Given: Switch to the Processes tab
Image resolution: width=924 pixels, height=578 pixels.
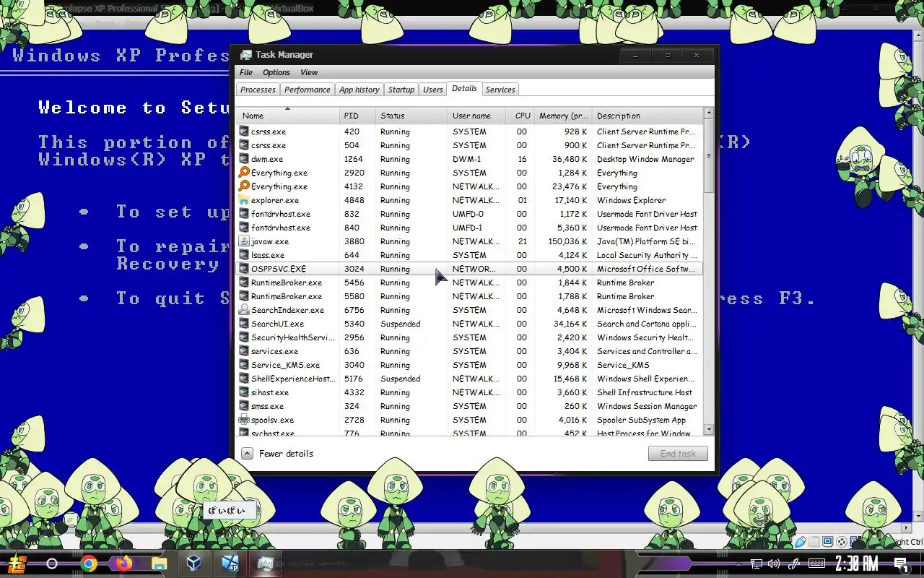Looking at the screenshot, I should (258, 90).
